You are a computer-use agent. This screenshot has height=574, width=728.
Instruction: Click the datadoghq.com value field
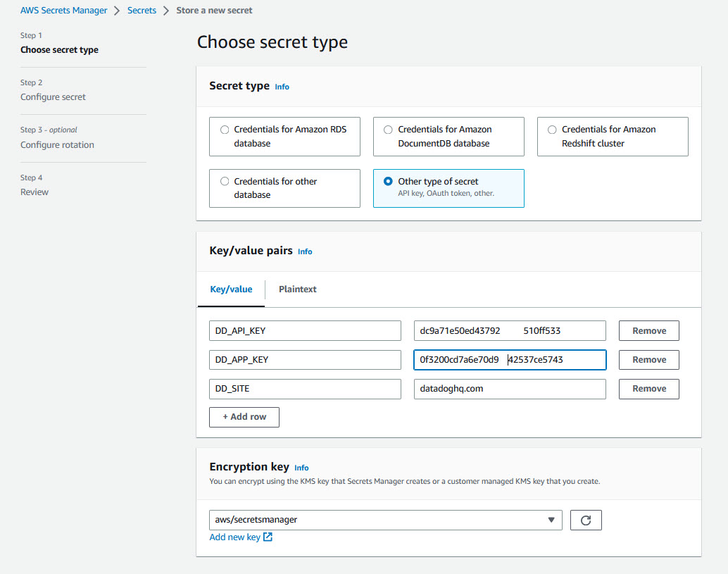click(510, 389)
